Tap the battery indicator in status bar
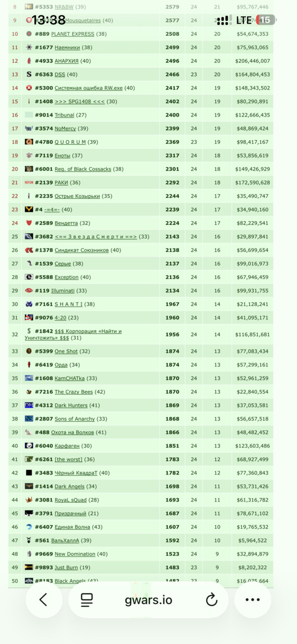297x644 pixels. (x=265, y=20)
